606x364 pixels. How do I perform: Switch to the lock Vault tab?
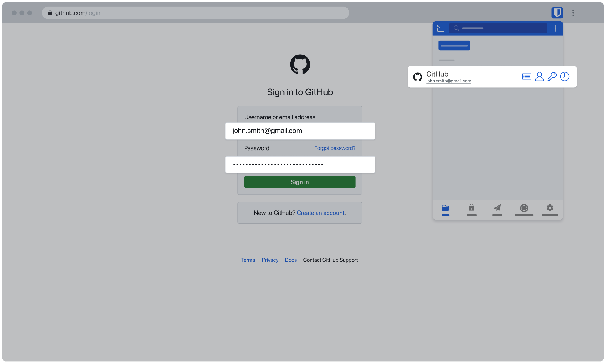(x=471, y=208)
